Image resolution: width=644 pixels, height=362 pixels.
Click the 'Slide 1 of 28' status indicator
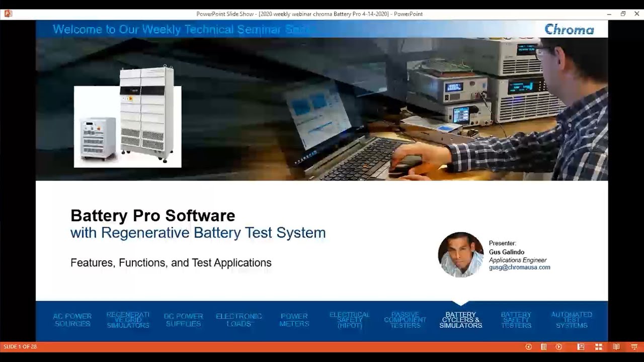coord(20,347)
